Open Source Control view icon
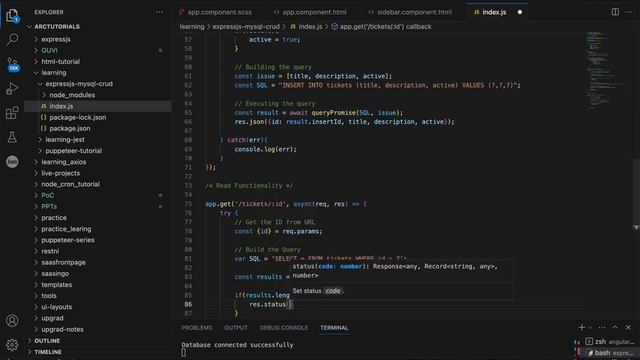 [x=12, y=64]
